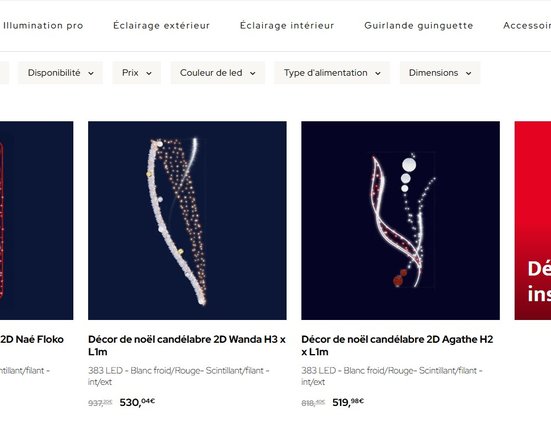Go to Guirlande guinguette category
The height and width of the screenshot is (431, 551).
[x=419, y=26]
